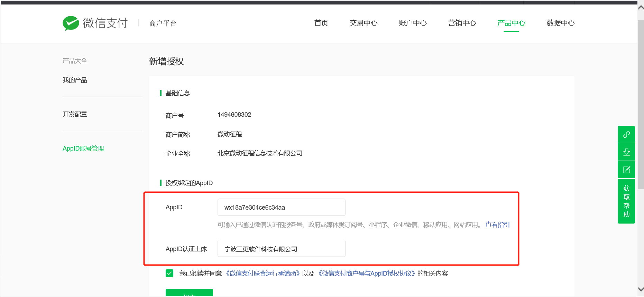Click the 企业全称 value 北京微动征程信息技术有限公司
The width and height of the screenshot is (644, 297).
(x=260, y=153)
